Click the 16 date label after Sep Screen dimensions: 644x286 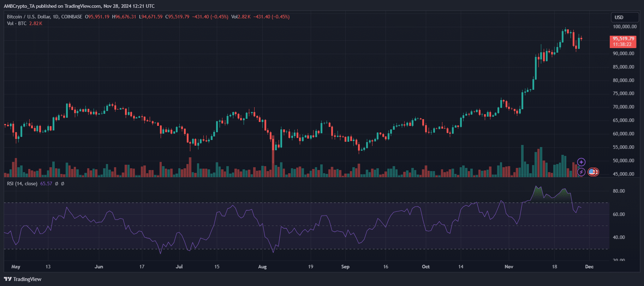(386, 267)
